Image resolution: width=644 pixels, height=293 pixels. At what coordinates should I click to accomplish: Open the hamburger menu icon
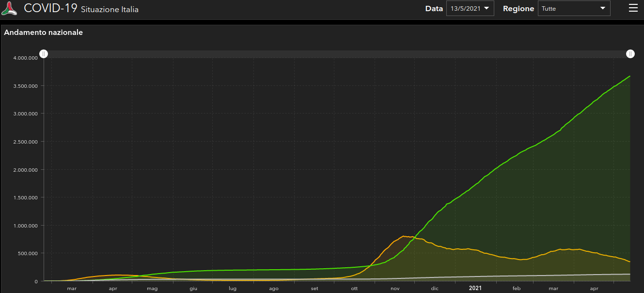[x=633, y=8]
